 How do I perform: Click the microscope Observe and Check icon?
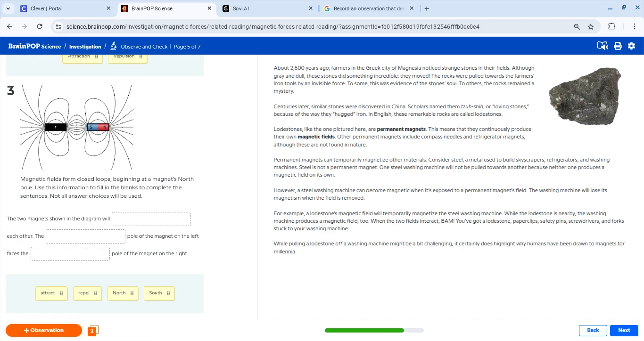pyautogui.click(x=114, y=46)
